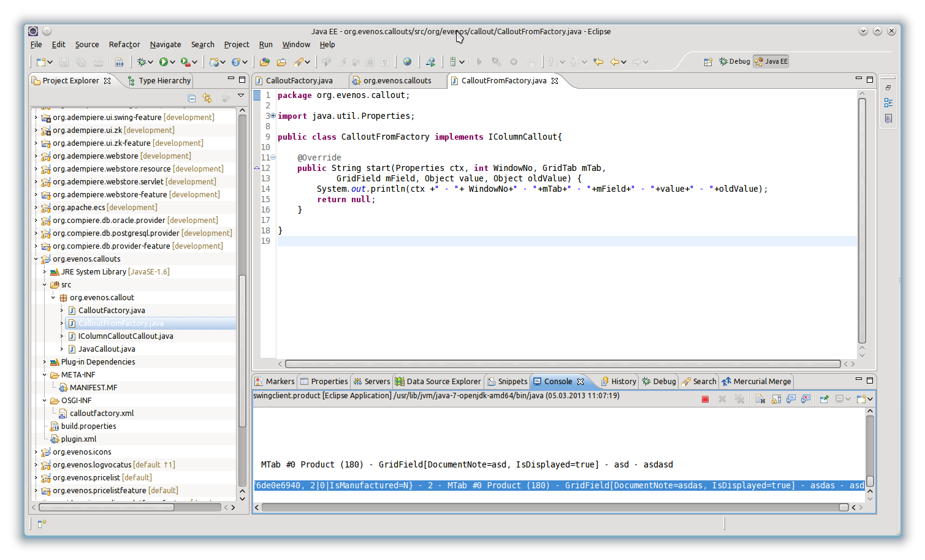Click the green Run toolbar button
The height and width of the screenshot is (560, 925).
tap(164, 62)
